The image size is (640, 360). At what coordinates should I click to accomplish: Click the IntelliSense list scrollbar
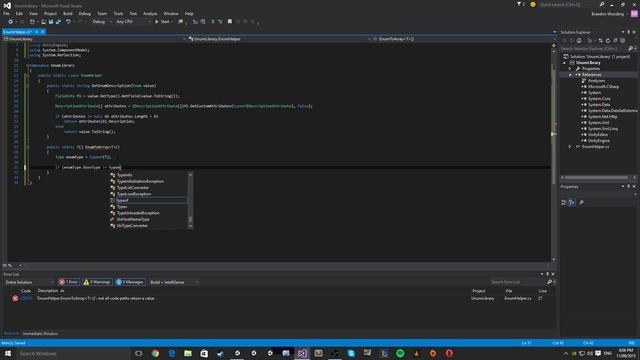190,200
